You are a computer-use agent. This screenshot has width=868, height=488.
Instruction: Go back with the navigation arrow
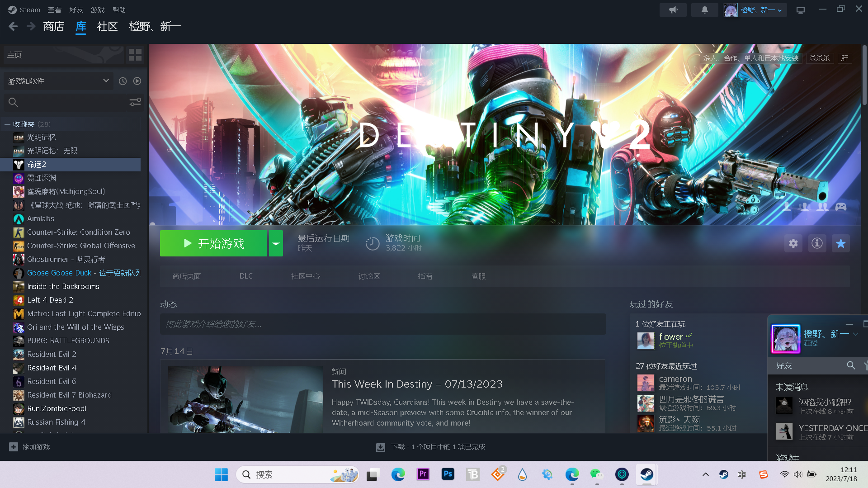pyautogui.click(x=13, y=27)
